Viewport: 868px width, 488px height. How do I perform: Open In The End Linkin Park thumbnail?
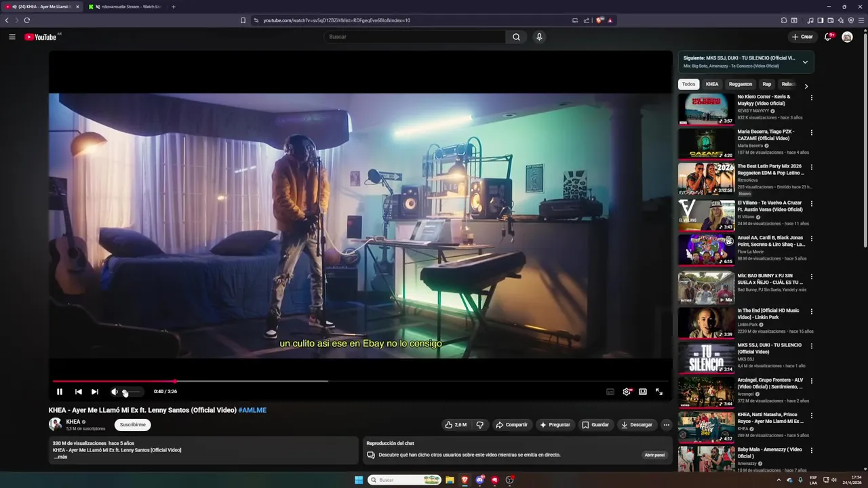[x=706, y=323]
